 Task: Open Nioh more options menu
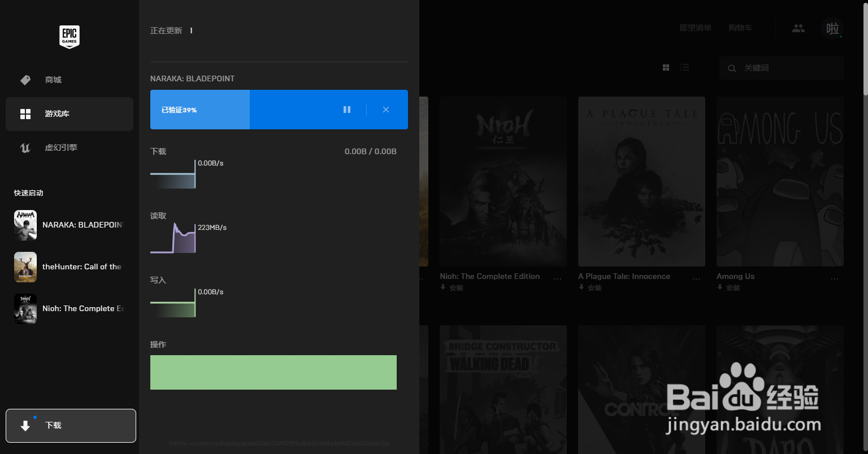[x=558, y=278]
